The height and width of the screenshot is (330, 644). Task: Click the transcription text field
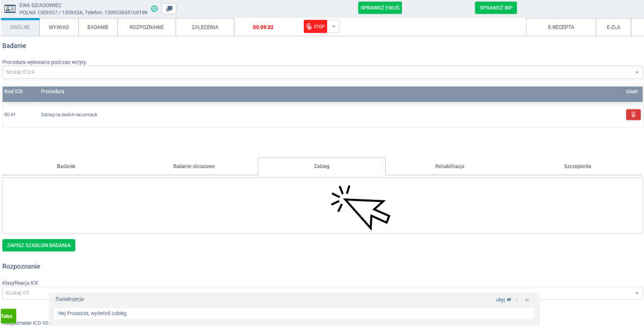294,313
